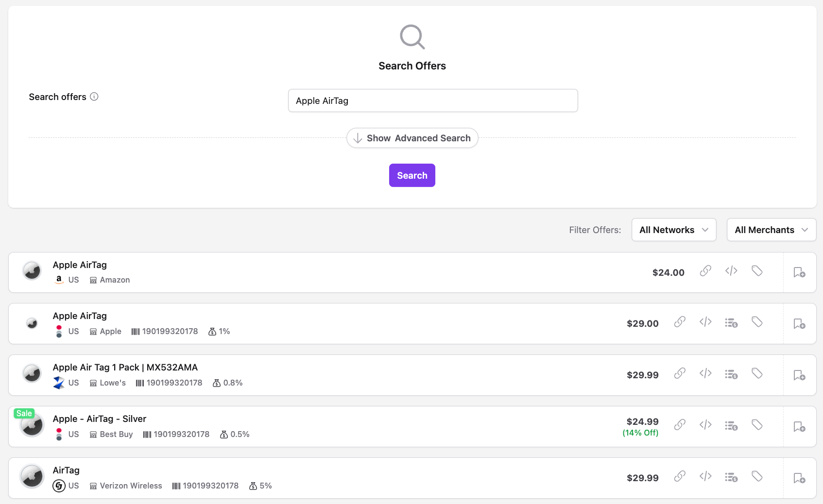
Task: Copy link icon for Lowe's offer
Action: point(680,373)
